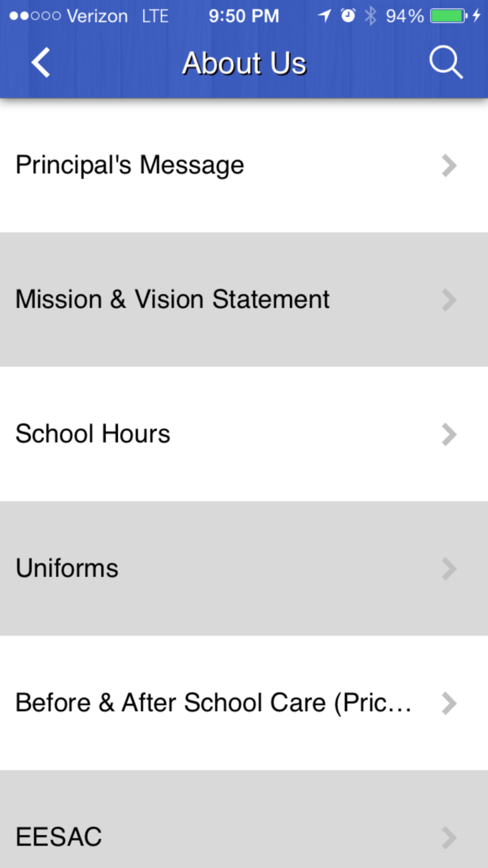This screenshot has width=488, height=868.
Task: Select the School Hours item
Action: 244,434
